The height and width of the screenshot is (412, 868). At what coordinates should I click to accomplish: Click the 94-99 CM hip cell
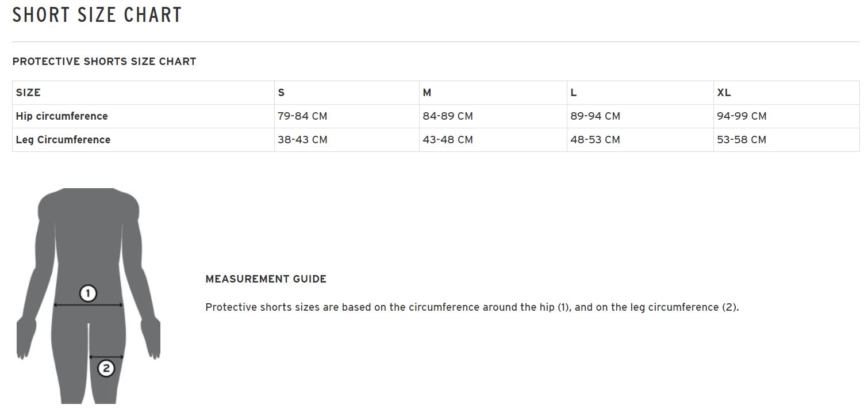point(742,116)
